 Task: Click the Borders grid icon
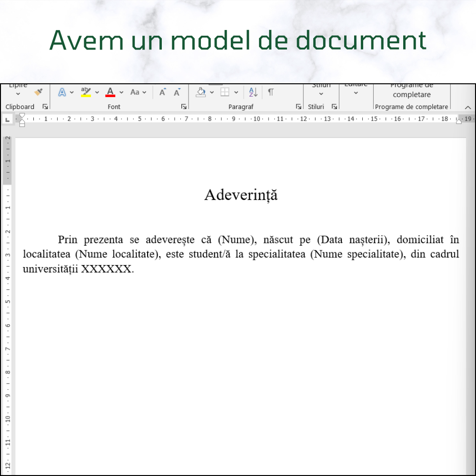225,92
